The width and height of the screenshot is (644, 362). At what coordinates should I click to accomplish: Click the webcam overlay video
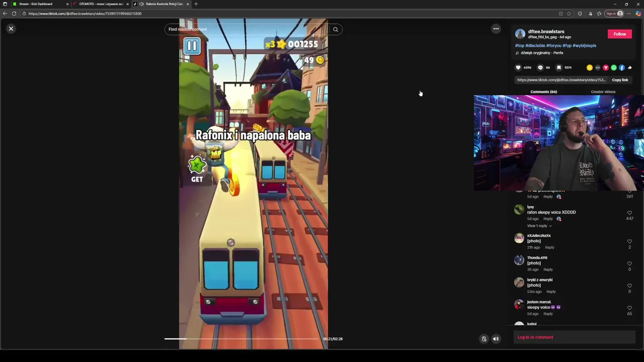click(x=558, y=143)
